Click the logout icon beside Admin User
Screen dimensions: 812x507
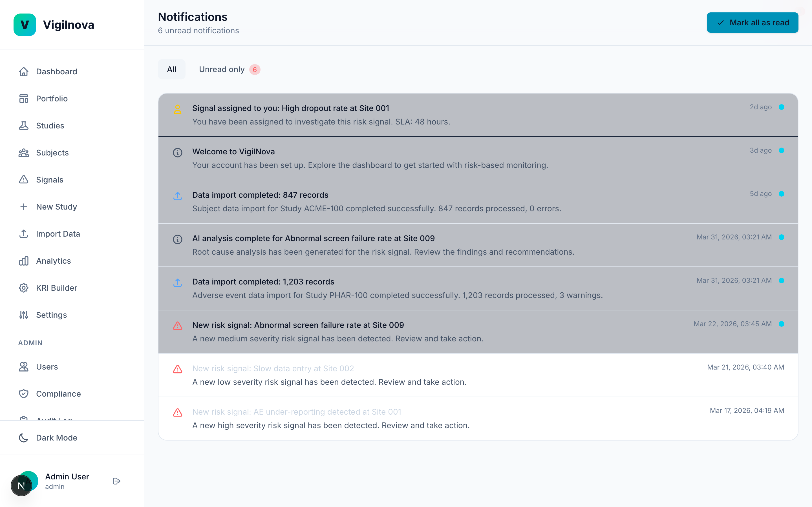pyautogui.click(x=116, y=481)
